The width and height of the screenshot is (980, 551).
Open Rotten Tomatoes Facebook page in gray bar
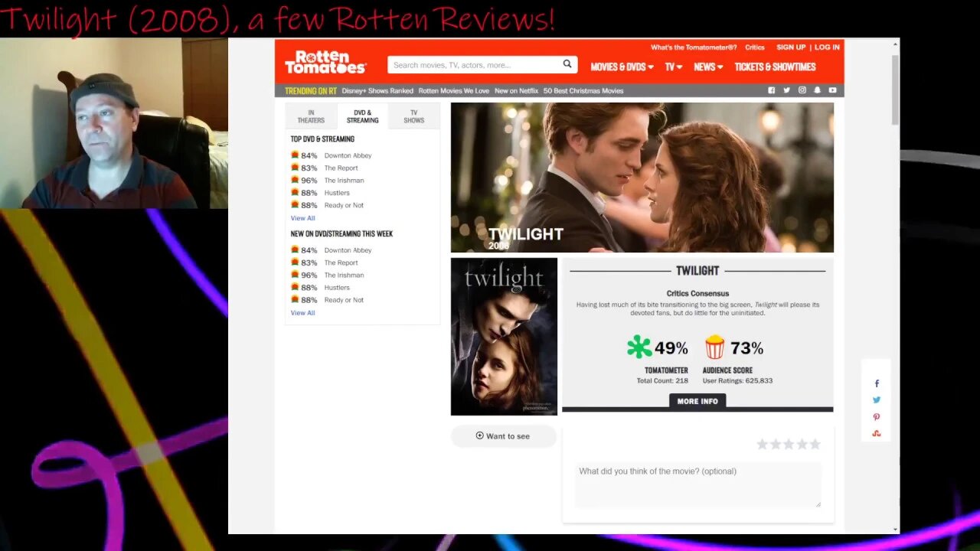(x=772, y=90)
